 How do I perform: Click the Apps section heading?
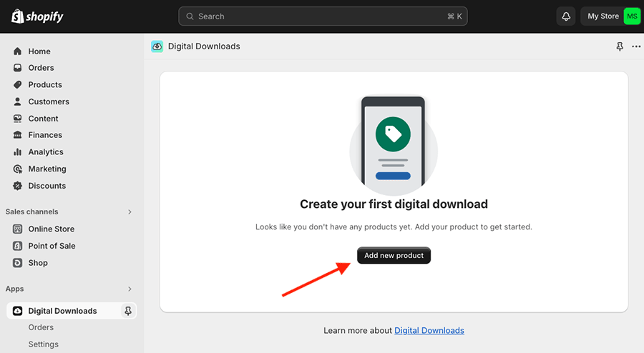[x=14, y=289]
